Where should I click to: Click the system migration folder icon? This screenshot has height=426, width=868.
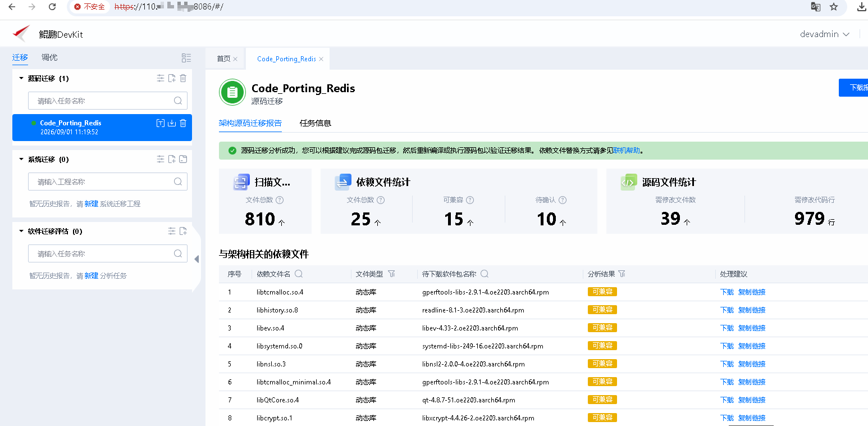coord(183,159)
